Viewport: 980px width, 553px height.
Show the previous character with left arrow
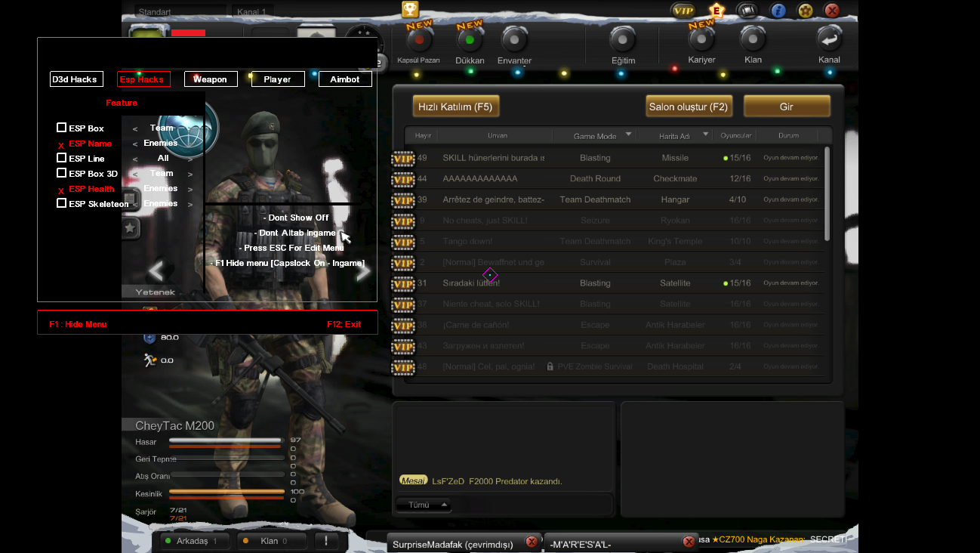pyautogui.click(x=156, y=270)
